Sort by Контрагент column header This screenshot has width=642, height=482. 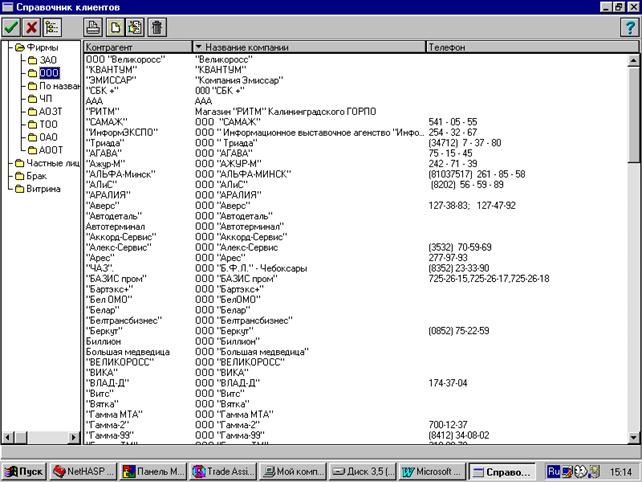[x=138, y=47]
